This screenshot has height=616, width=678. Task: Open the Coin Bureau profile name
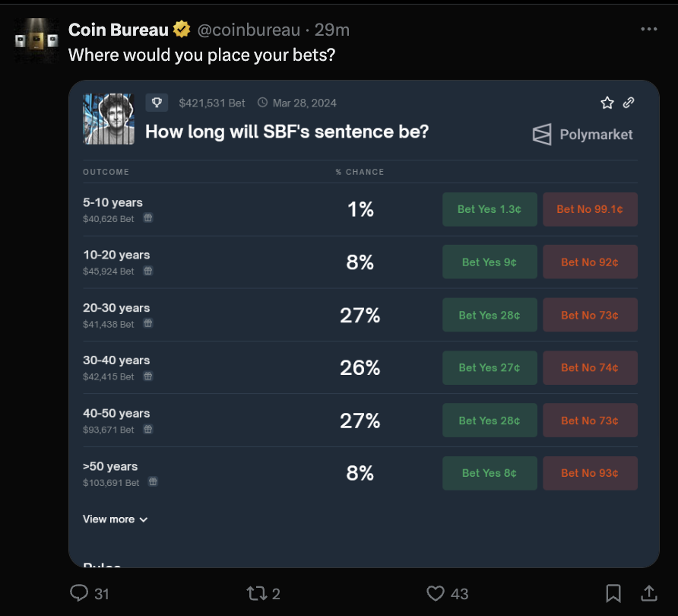(119, 30)
